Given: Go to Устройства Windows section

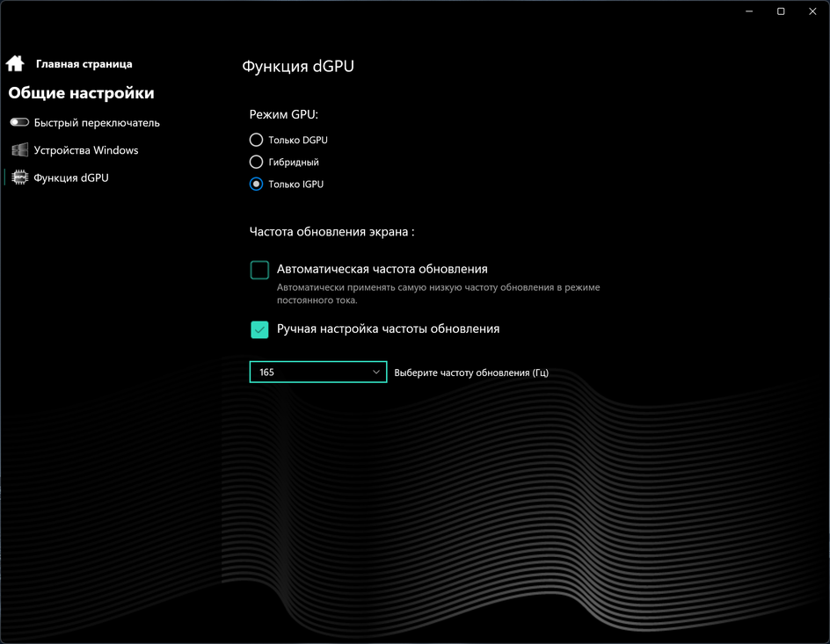Looking at the screenshot, I should (86, 150).
